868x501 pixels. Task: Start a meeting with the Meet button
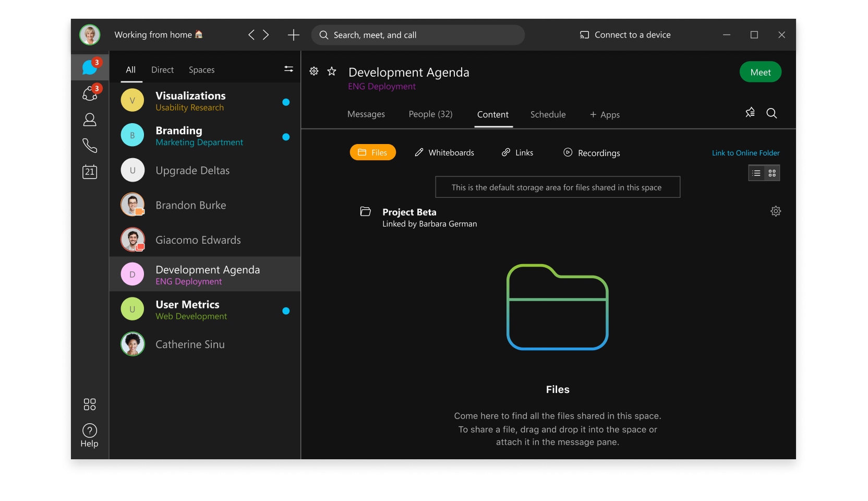click(x=760, y=71)
